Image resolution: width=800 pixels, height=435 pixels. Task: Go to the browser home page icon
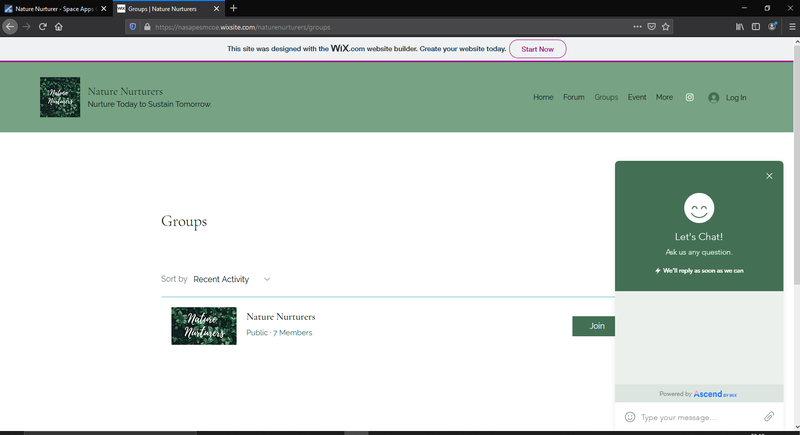(59, 27)
